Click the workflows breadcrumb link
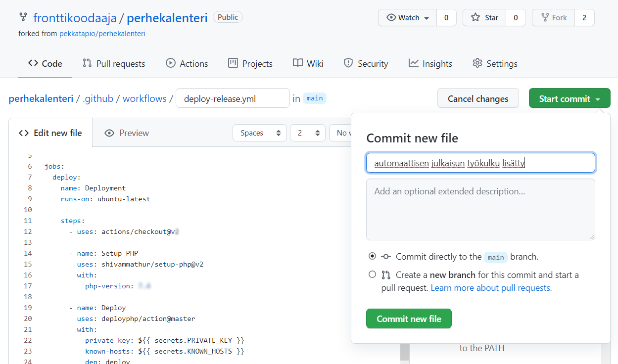618x364 pixels. coord(144,98)
